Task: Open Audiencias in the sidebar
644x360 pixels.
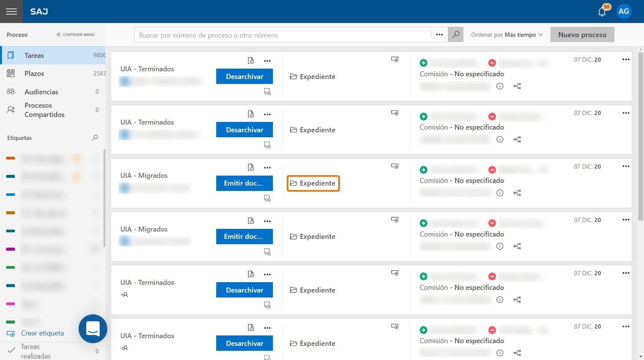Action: click(x=53, y=92)
